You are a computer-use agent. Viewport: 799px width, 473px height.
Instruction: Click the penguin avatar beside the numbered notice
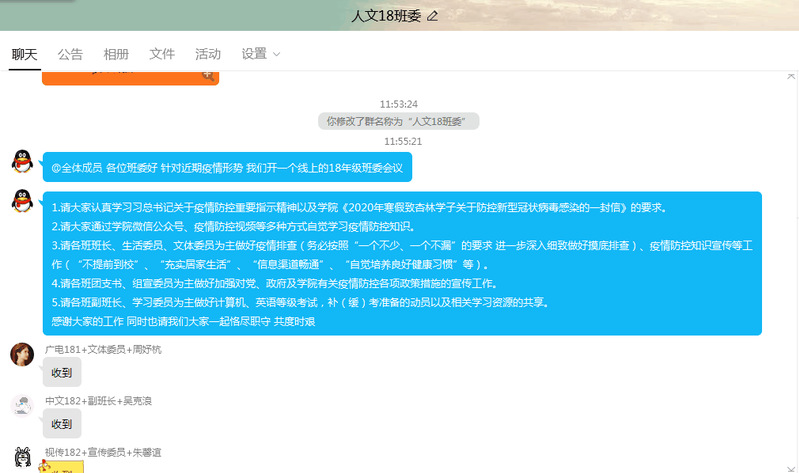22,200
